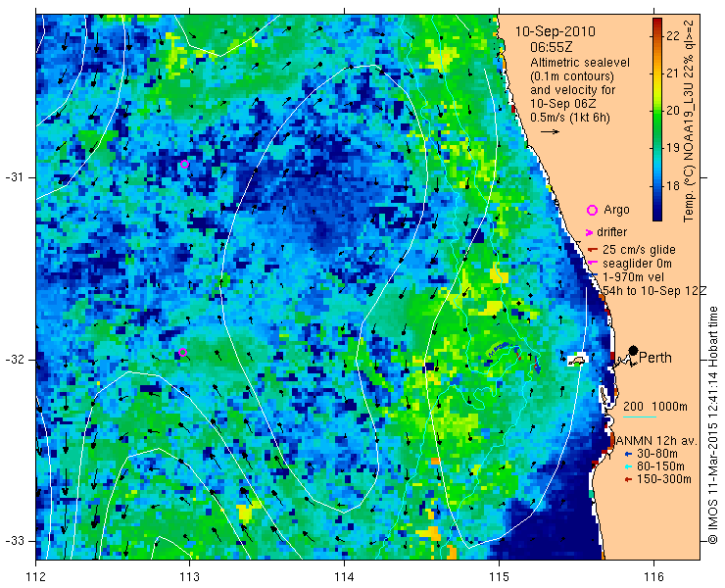Click the 18 value on temperature scale
The image size is (725, 588).
pos(673,186)
